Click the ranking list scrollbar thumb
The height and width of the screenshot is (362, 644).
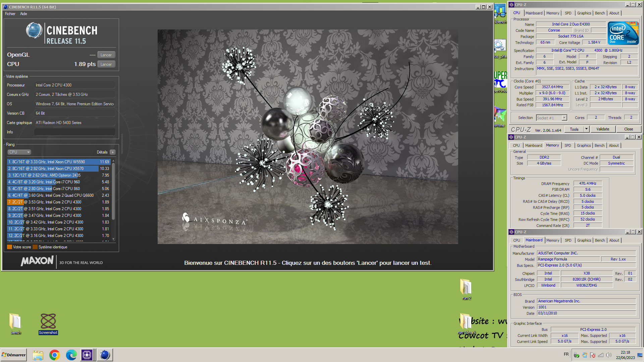114,191
